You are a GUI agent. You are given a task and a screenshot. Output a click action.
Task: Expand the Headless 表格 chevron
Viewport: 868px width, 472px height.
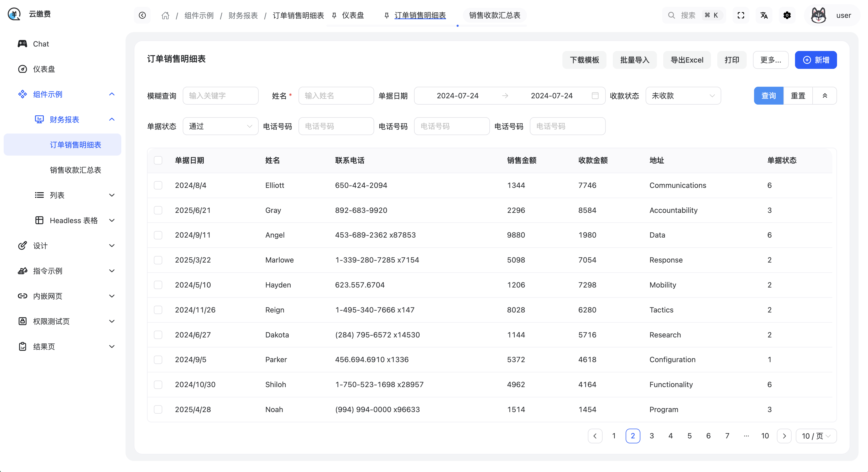(x=112, y=220)
